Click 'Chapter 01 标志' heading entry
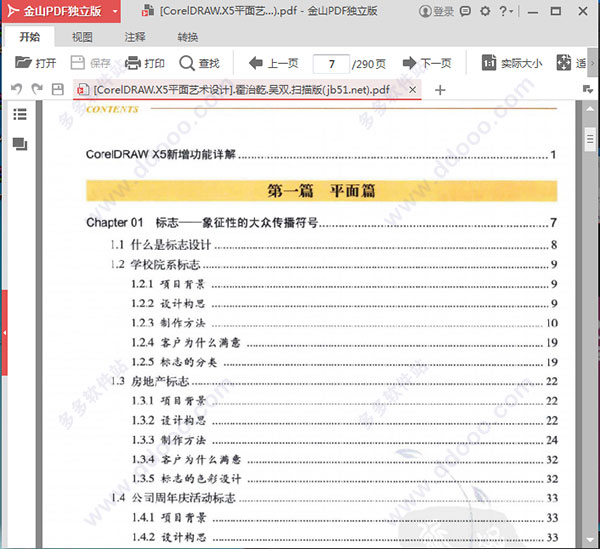The width and height of the screenshot is (600, 549). 321,222
